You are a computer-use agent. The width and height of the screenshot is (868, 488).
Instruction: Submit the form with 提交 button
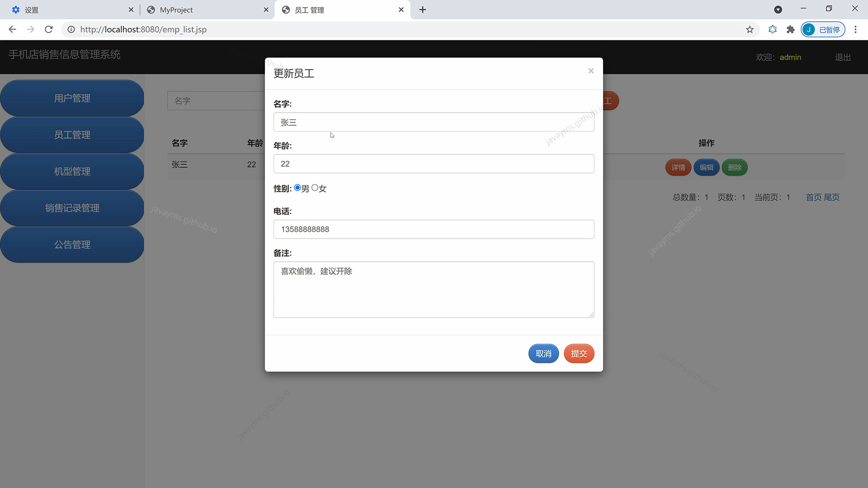click(x=579, y=353)
